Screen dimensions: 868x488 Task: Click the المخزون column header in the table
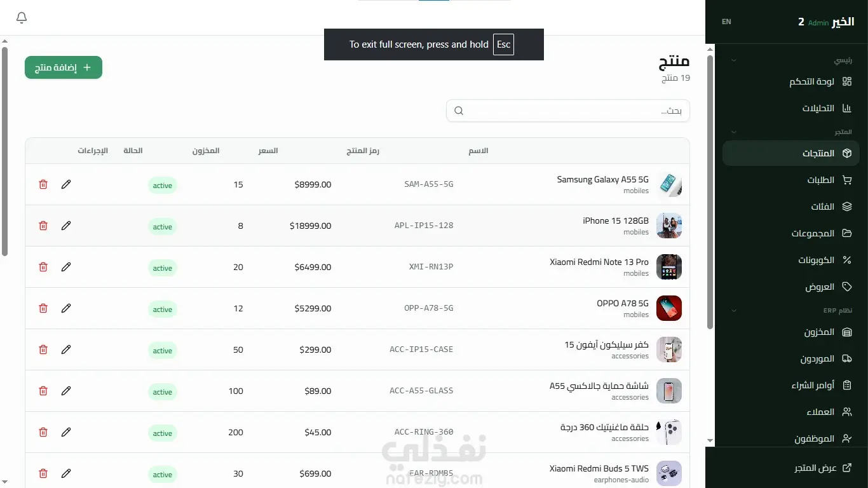[206, 151]
